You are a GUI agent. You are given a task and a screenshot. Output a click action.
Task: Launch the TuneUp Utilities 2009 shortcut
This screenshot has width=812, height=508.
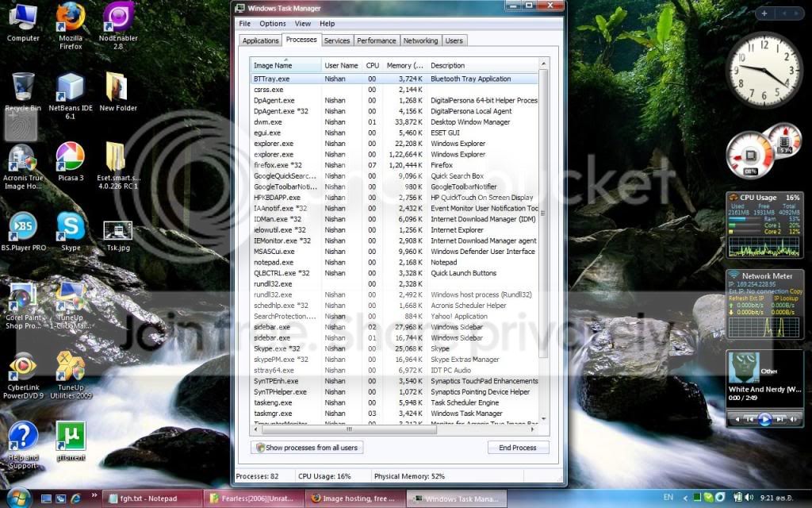pos(71,375)
